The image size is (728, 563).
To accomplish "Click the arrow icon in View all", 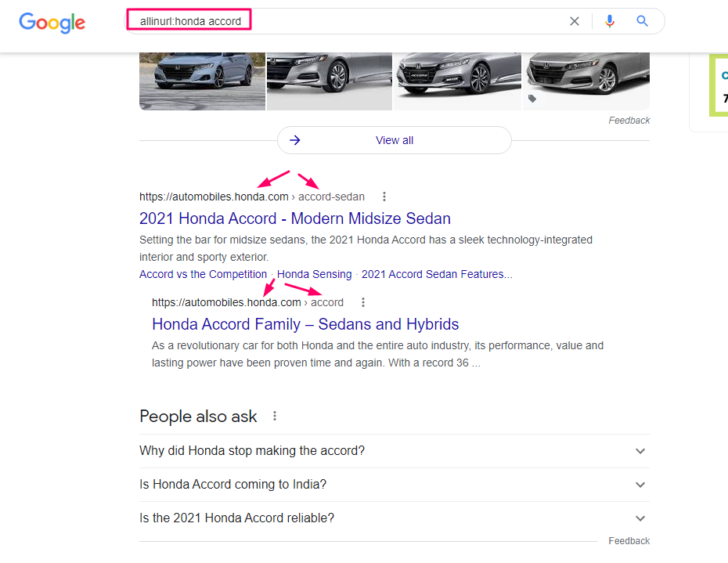I will (x=295, y=140).
